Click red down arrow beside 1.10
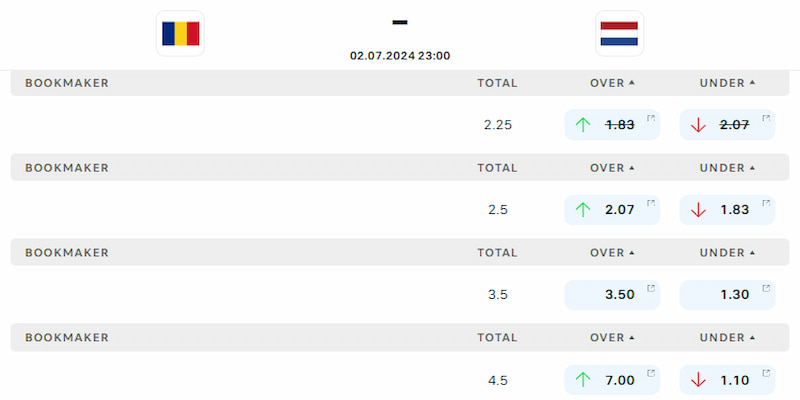The height and width of the screenshot is (400, 800). coord(697,380)
